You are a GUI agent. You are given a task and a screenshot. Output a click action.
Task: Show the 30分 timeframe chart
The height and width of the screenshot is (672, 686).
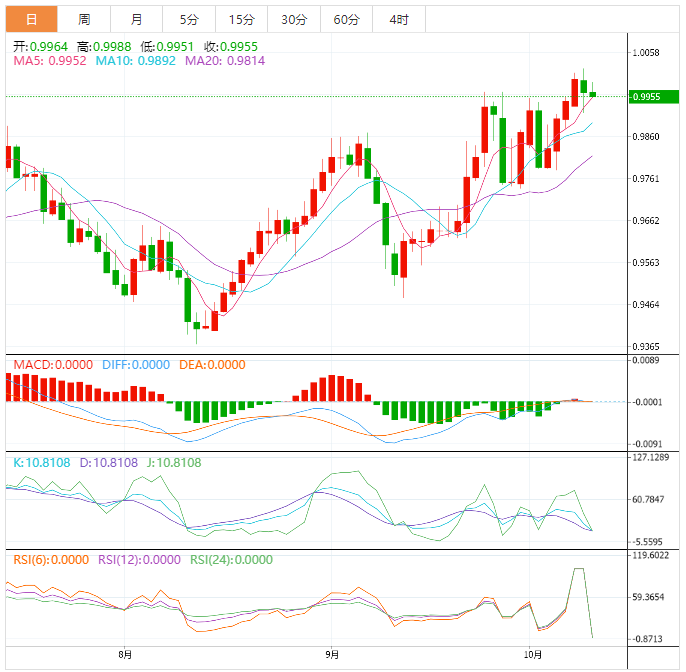(294, 19)
